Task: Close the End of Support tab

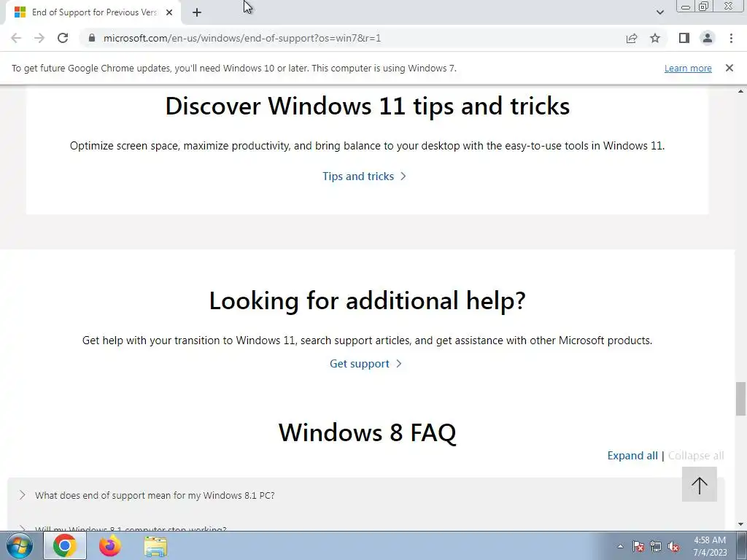Action: (x=169, y=12)
